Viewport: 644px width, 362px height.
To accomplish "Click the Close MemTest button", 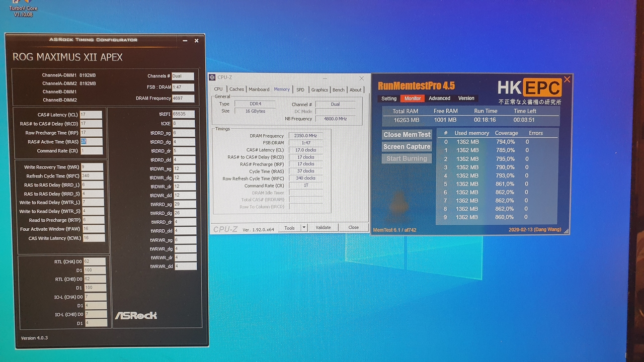I will tap(407, 135).
